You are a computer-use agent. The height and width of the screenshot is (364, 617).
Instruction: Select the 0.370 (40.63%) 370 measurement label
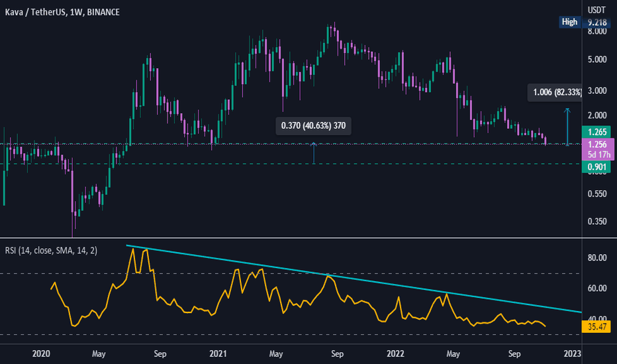(313, 126)
